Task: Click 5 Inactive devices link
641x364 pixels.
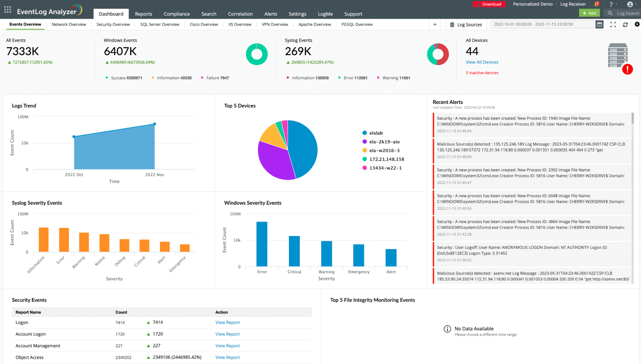Action: click(x=482, y=73)
